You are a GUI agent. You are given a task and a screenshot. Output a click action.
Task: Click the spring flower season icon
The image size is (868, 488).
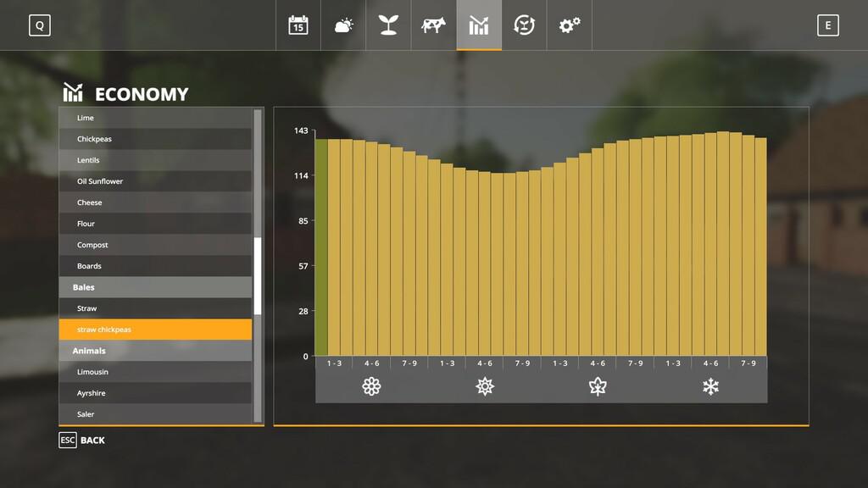[371, 387]
